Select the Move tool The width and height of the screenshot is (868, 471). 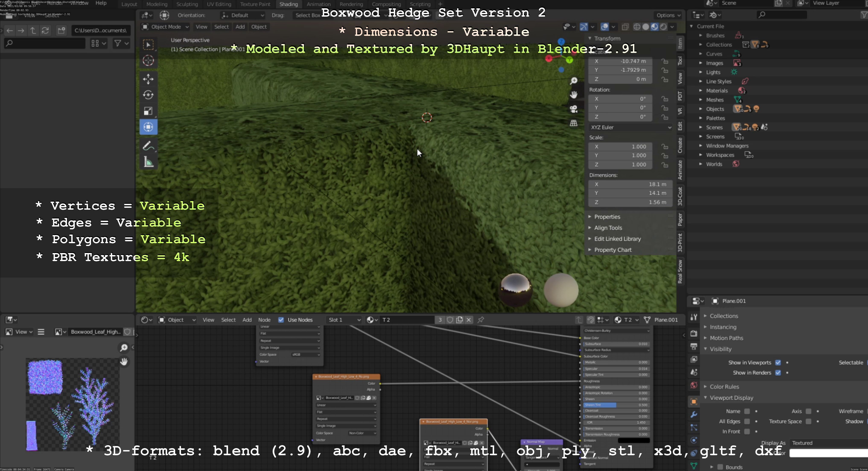pyautogui.click(x=148, y=79)
